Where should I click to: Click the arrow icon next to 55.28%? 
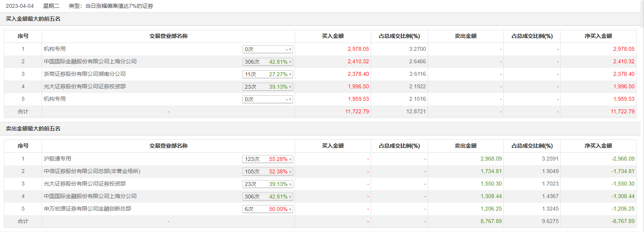(290, 159)
